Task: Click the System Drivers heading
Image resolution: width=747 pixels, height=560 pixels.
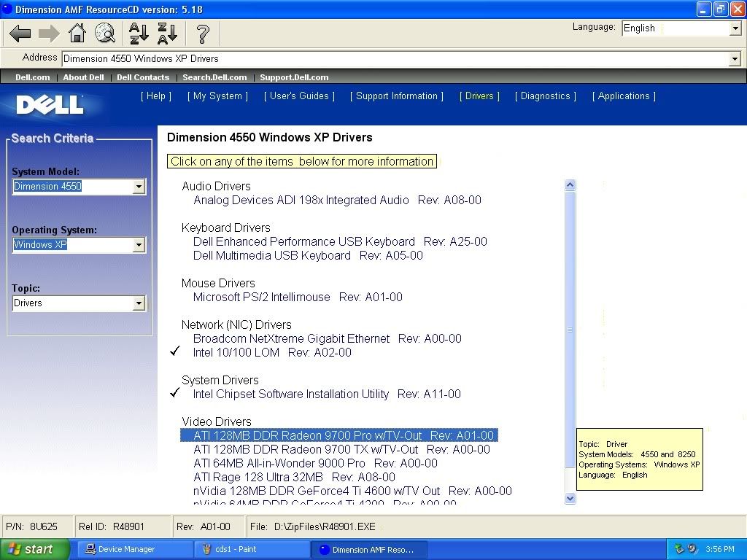Action: click(x=220, y=380)
